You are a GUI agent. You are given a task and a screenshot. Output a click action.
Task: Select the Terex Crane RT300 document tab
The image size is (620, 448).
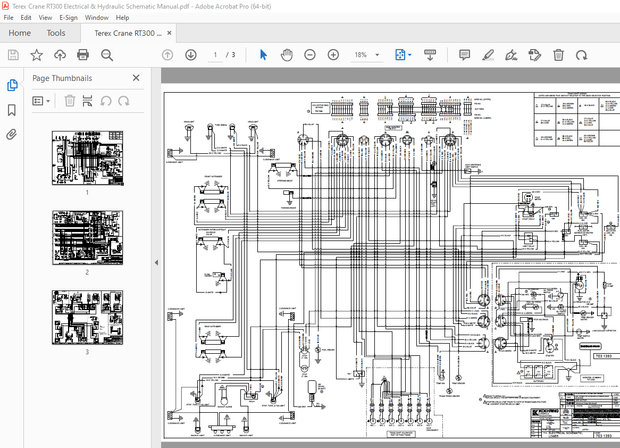(127, 34)
